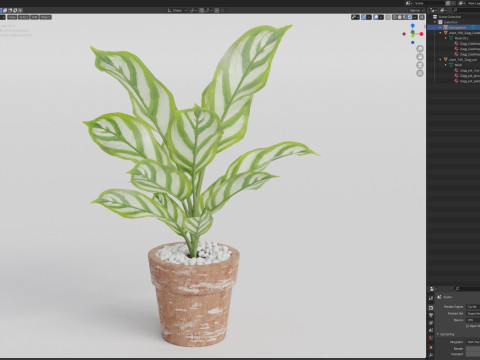Open the viewport Select menu
This screenshot has height=360, width=480.
coord(24,17)
